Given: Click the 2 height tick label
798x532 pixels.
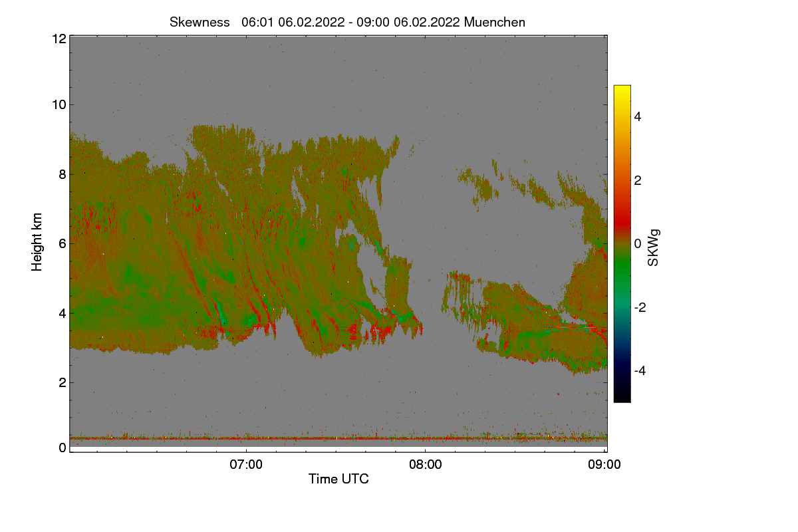Looking at the screenshot, I should pos(63,382).
